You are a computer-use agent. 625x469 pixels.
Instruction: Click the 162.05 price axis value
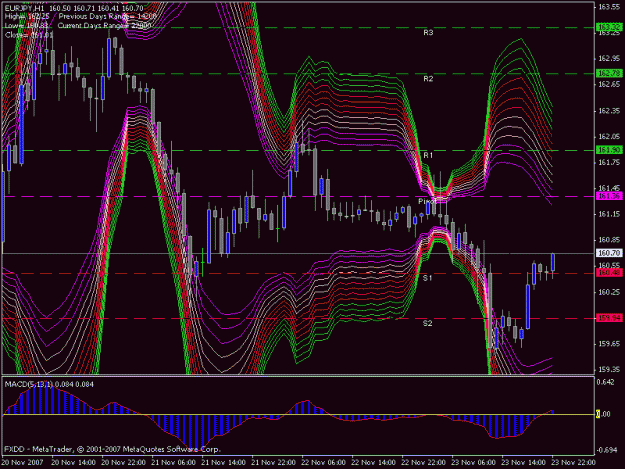609,137
